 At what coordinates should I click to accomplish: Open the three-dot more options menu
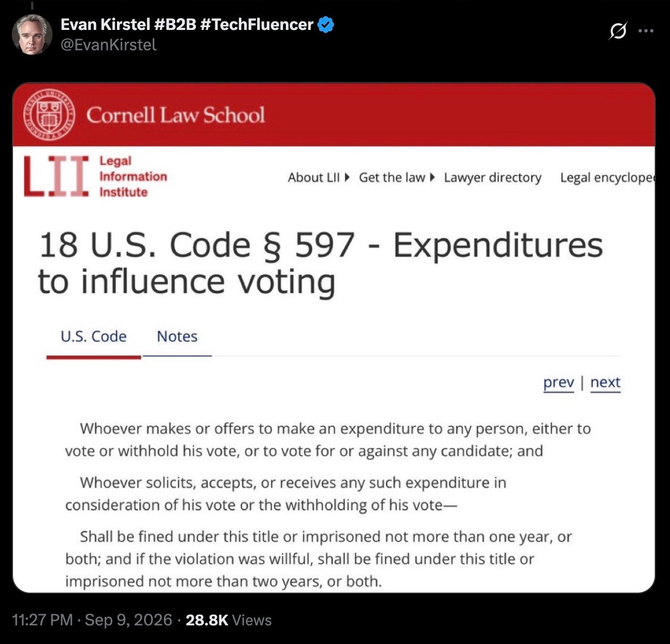[646, 31]
